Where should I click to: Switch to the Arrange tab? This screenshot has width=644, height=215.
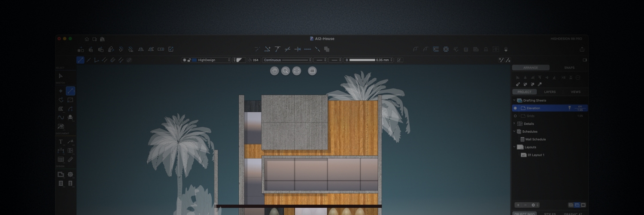coord(531,68)
